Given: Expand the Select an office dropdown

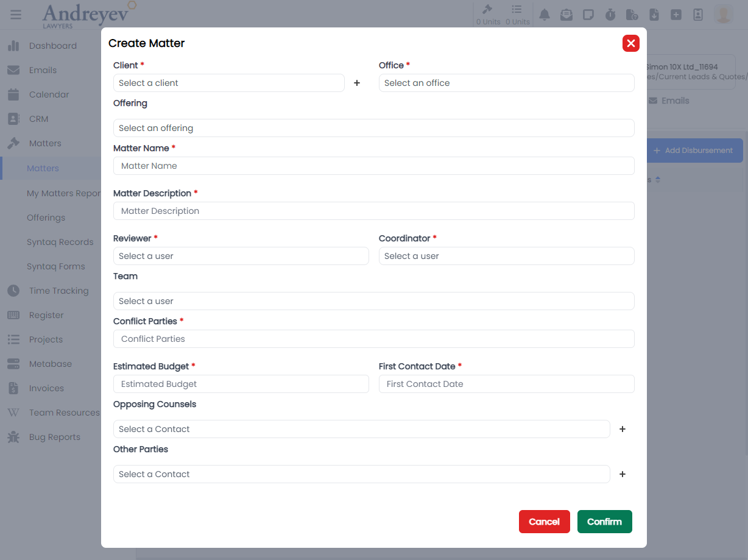Looking at the screenshot, I should click(x=506, y=83).
